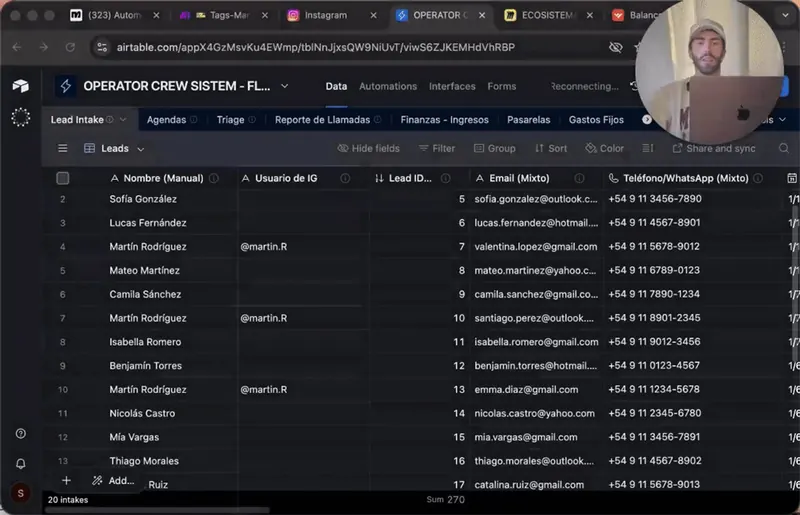Select the Data tab

[336, 86]
